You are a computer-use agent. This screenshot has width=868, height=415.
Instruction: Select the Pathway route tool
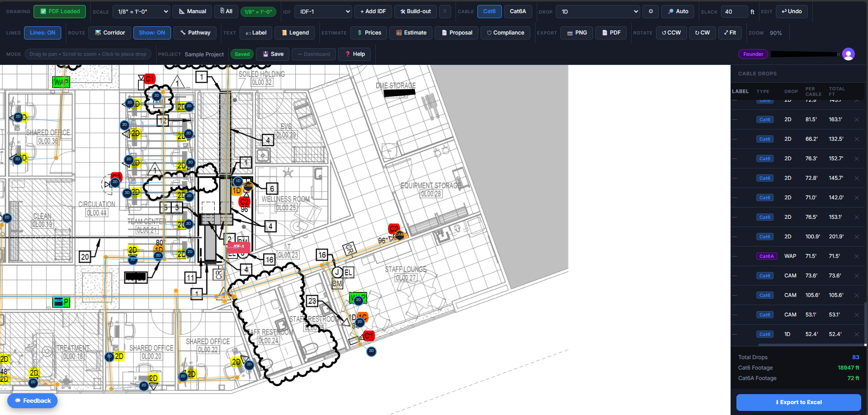pos(195,33)
